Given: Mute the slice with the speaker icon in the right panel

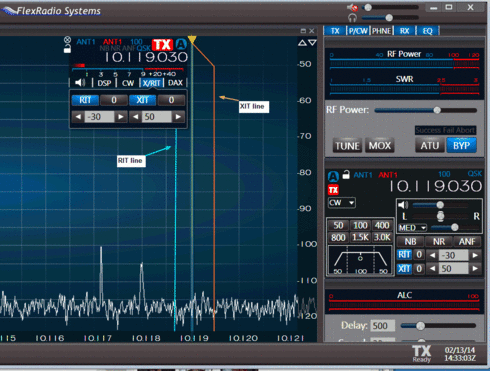Looking at the screenshot, I should 403,205.
